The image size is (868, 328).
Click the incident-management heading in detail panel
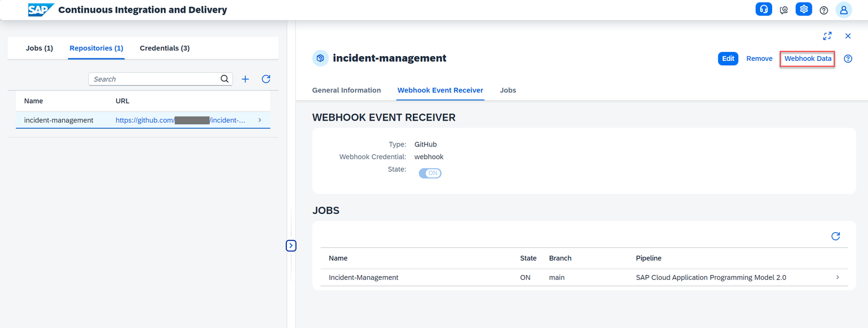(389, 58)
